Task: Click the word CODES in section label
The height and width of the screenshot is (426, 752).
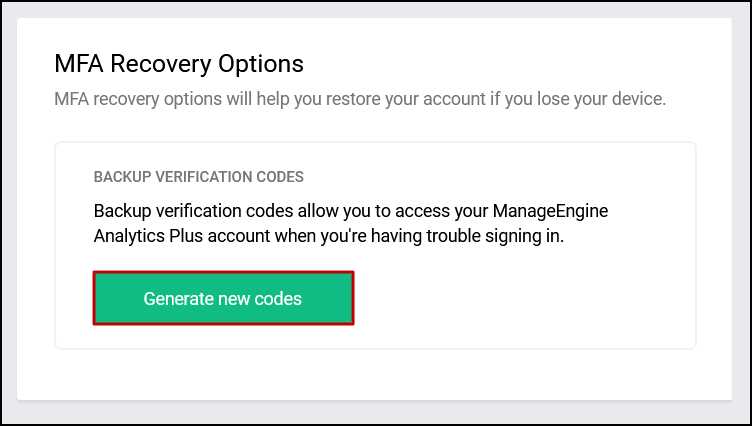Action: click(x=281, y=177)
